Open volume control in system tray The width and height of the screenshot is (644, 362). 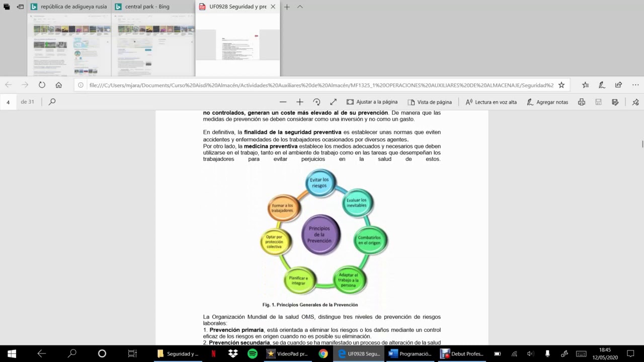(x=530, y=353)
